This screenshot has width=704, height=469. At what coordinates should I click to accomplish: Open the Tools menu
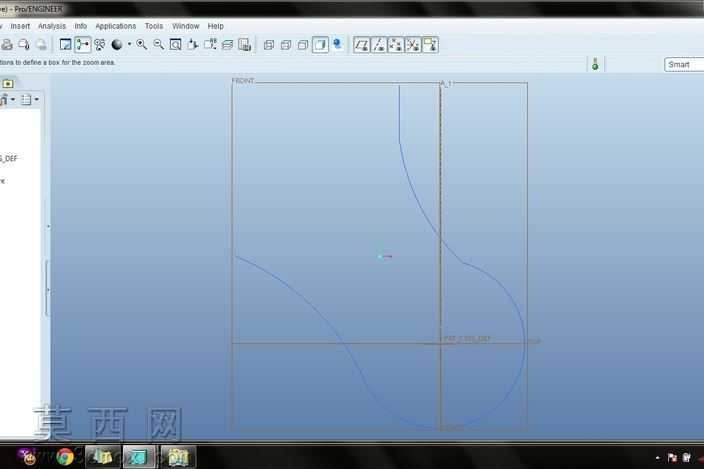[154, 26]
